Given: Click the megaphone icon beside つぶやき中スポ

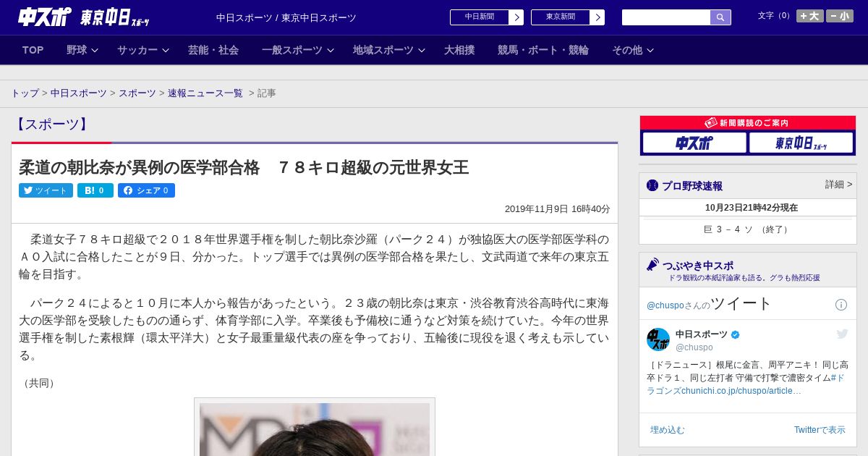Looking at the screenshot, I should click(x=652, y=265).
